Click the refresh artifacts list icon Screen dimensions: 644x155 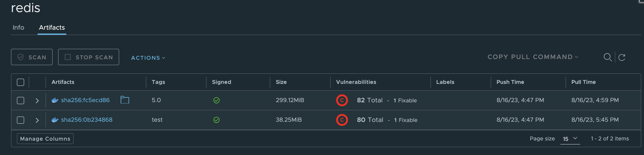[x=622, y=57]
